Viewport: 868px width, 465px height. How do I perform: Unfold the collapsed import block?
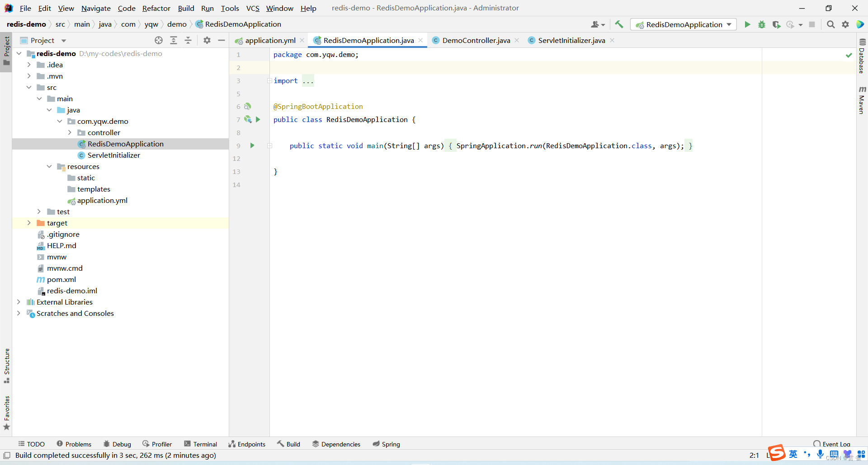coord(269,80)
